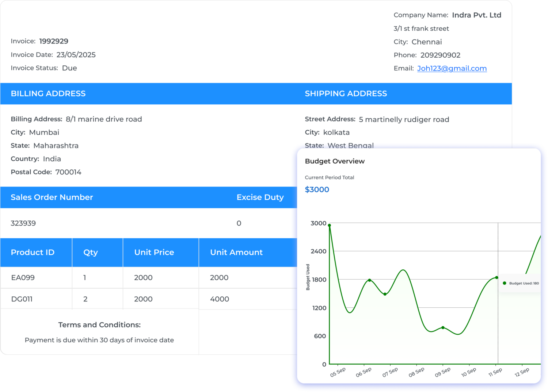Click the Unit Price column header
Image resolution: width=548 pixels, height=392 pixels.
(x=154, y=252)
